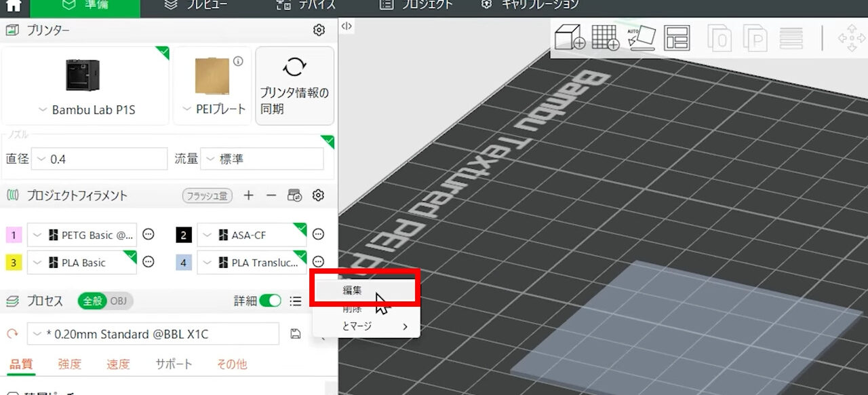Click the arrange all objects icon

[677, 37]
